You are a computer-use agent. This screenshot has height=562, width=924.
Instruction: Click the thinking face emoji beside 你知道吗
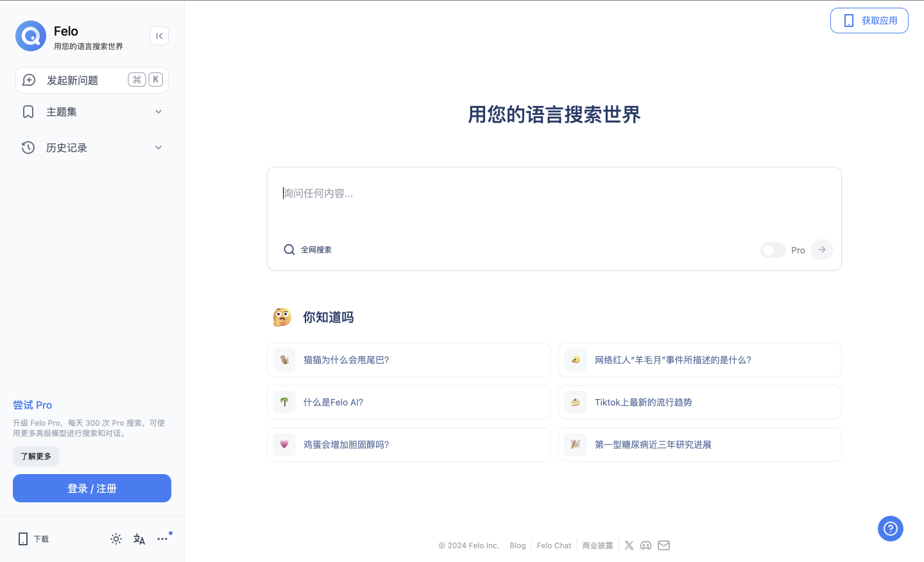click(282, 317)
